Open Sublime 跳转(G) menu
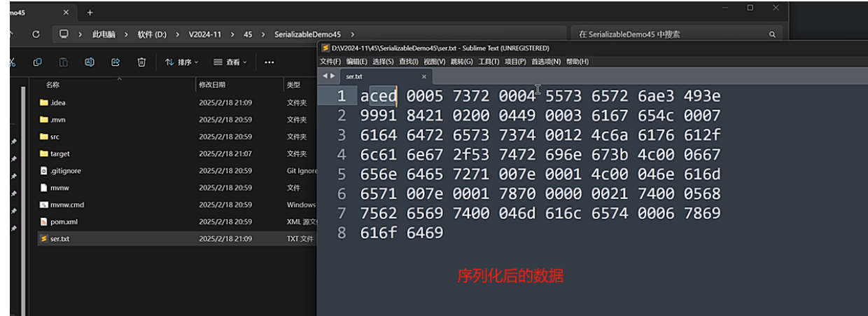868x316 pixels. 461,62
